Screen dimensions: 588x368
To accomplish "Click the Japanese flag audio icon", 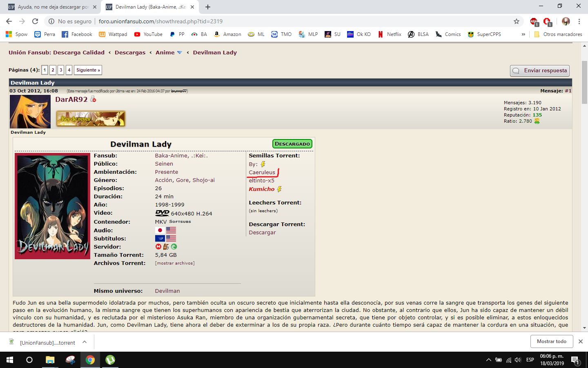I will (x=160, y=230).
